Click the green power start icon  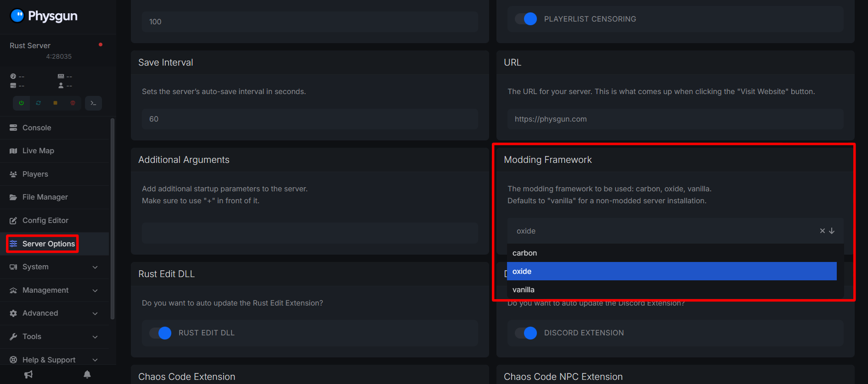tap(21, 103)
